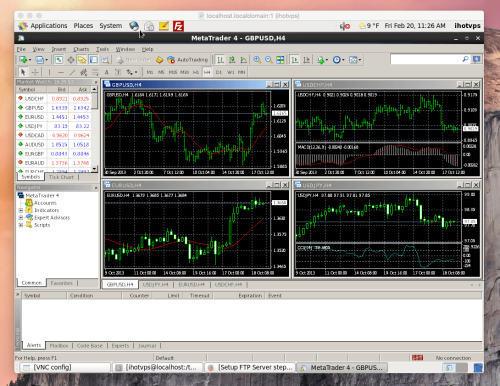Switch chart to Candlesticks mode
Screen dimensions: 500x386
click(232, 60)
